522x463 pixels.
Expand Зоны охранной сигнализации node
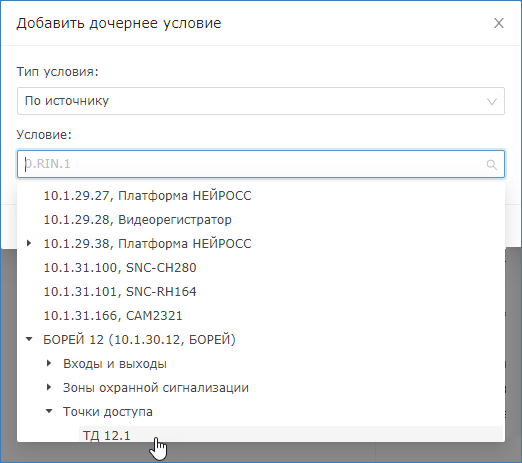pos(49,388)
